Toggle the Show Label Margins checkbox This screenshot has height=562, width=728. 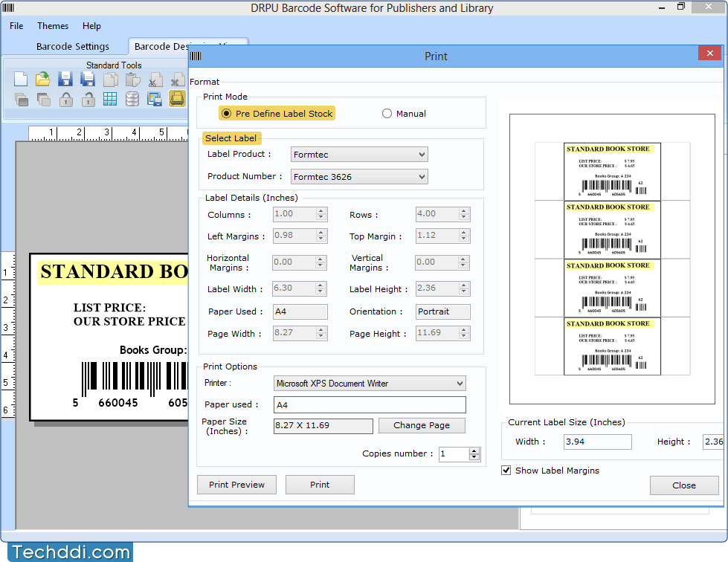[506, 471]
